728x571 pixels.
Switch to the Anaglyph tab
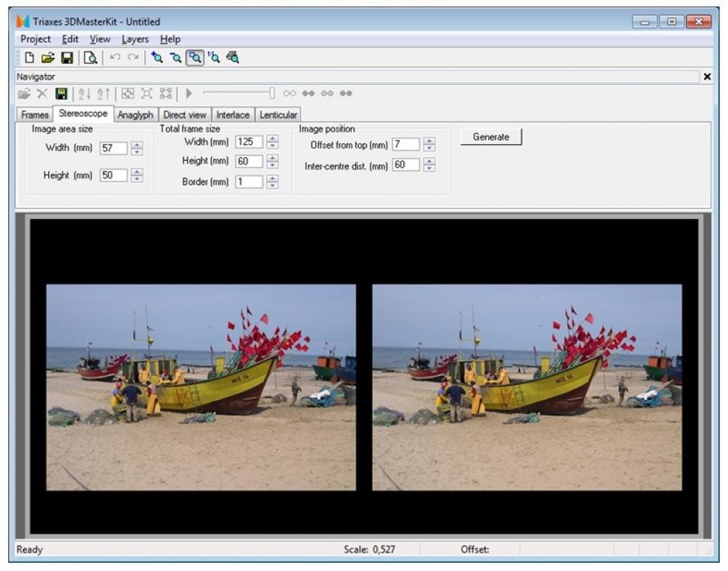[x=137, y=114]
